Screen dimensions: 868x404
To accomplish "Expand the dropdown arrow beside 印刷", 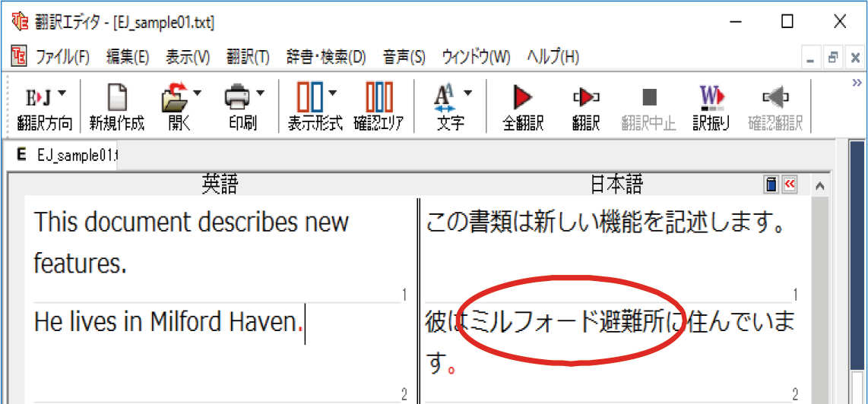I will [261, 93].
